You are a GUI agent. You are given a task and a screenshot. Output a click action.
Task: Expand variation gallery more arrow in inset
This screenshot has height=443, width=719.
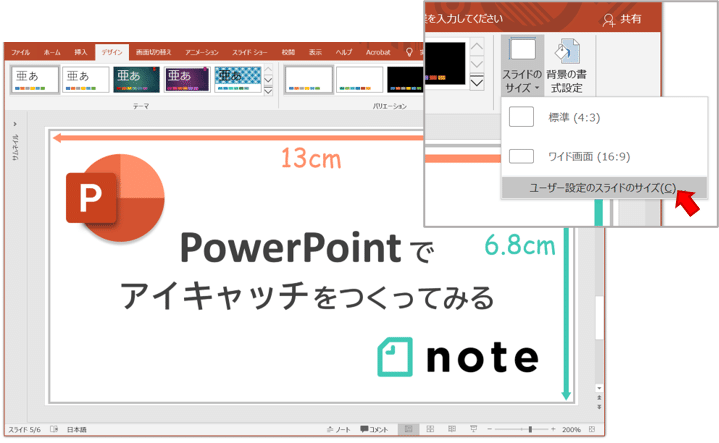477,83
